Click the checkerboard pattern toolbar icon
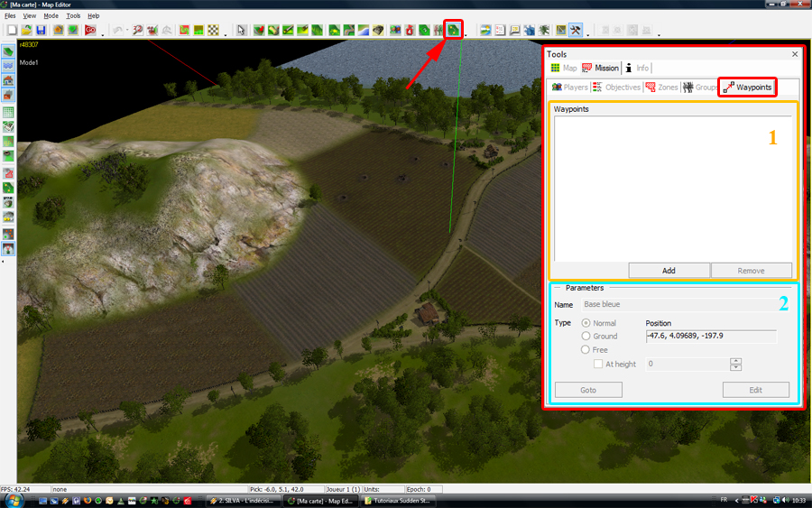Screen dimensions: 812x508 (x=213, y=30)
